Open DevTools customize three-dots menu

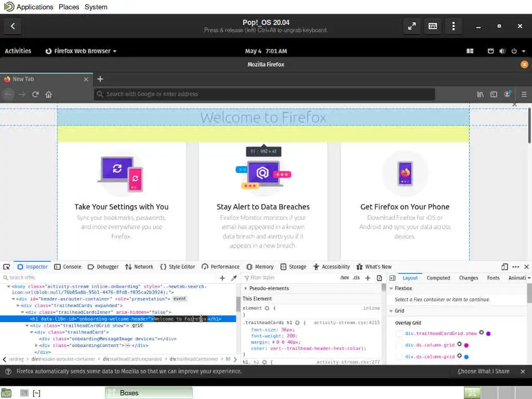click(x=516, y=267)
